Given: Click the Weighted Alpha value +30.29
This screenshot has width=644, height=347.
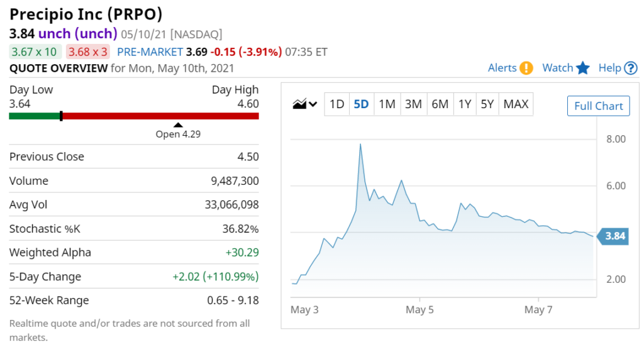Looking at the screenshot, I should point(242,253).
